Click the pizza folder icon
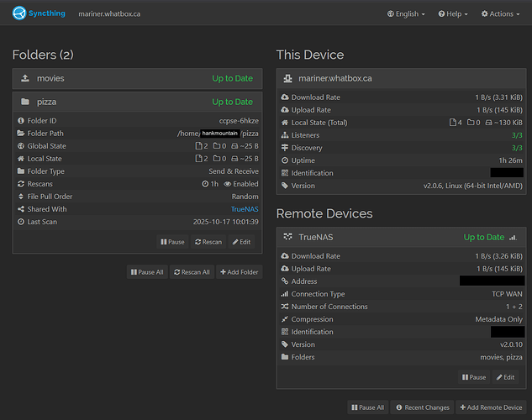The height and width of the screenshot is (420, 532). (x=24, y=102)
